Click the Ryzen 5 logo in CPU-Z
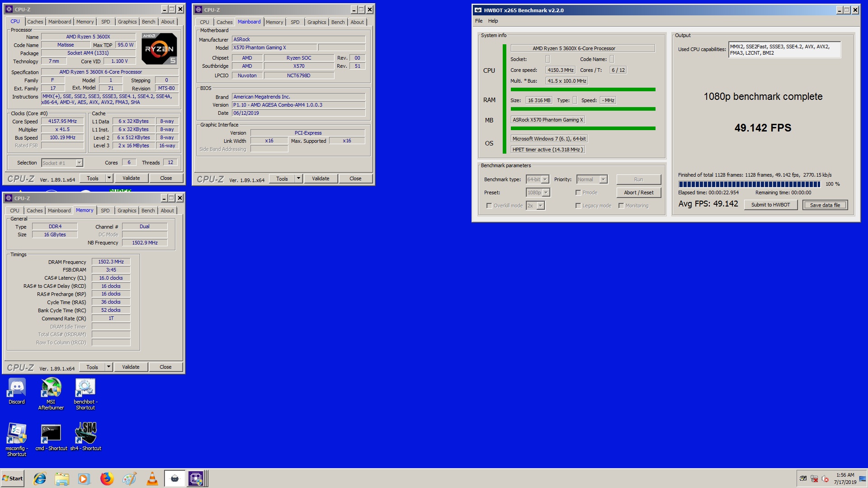 (x=159, y=49)
